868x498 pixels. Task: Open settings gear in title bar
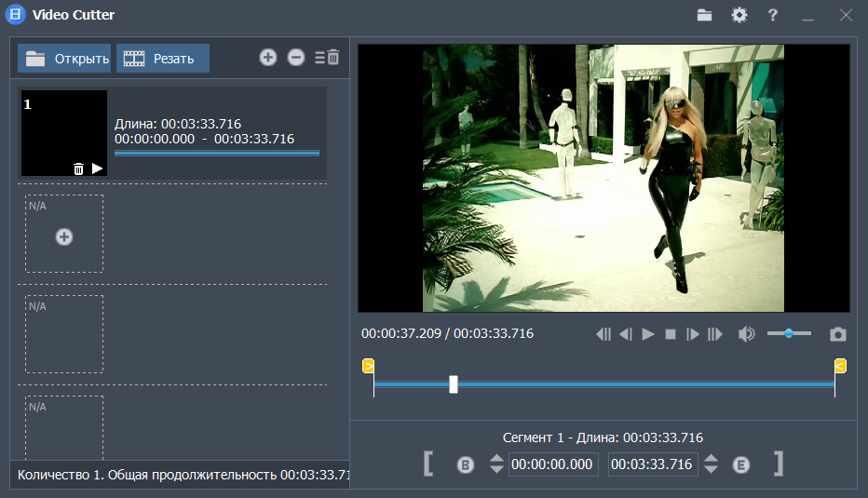(x=739, y=15)
